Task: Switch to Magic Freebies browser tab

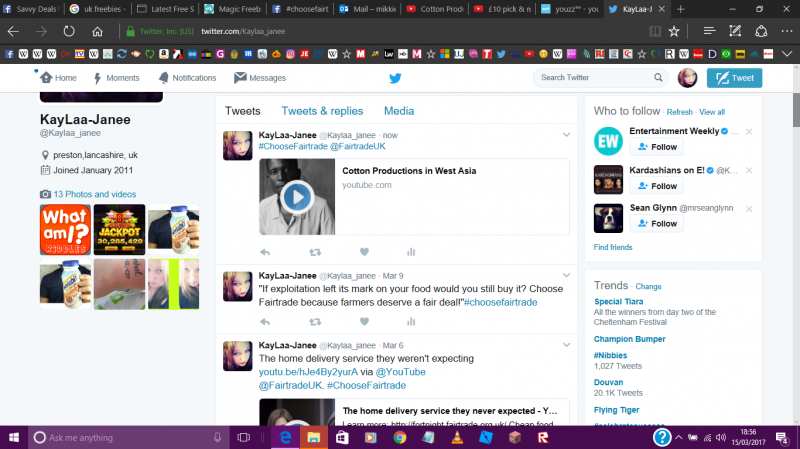Action: click(233, 9)
